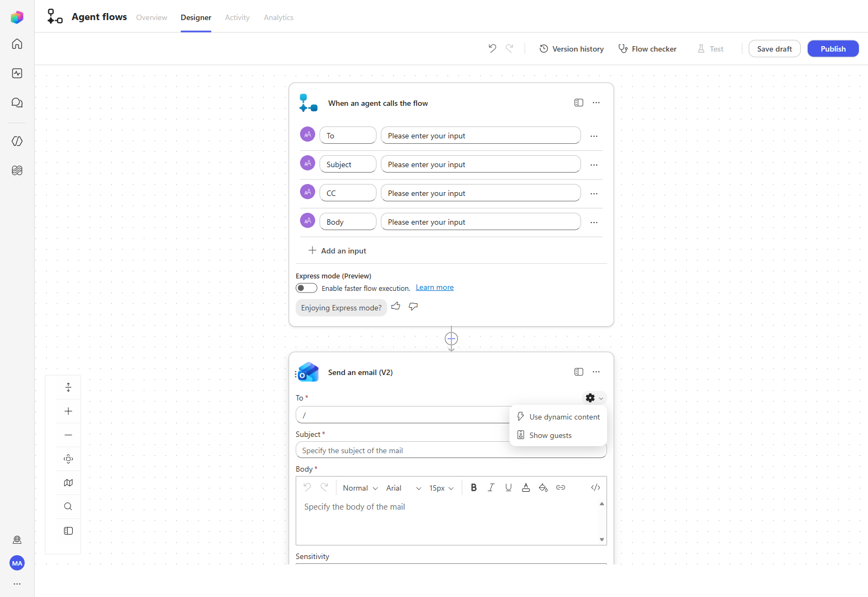Image resolution: width=868 pixels, height=597 pixels.
Task: Open Home from the left sidebar
Action: [x=17, y=44]
